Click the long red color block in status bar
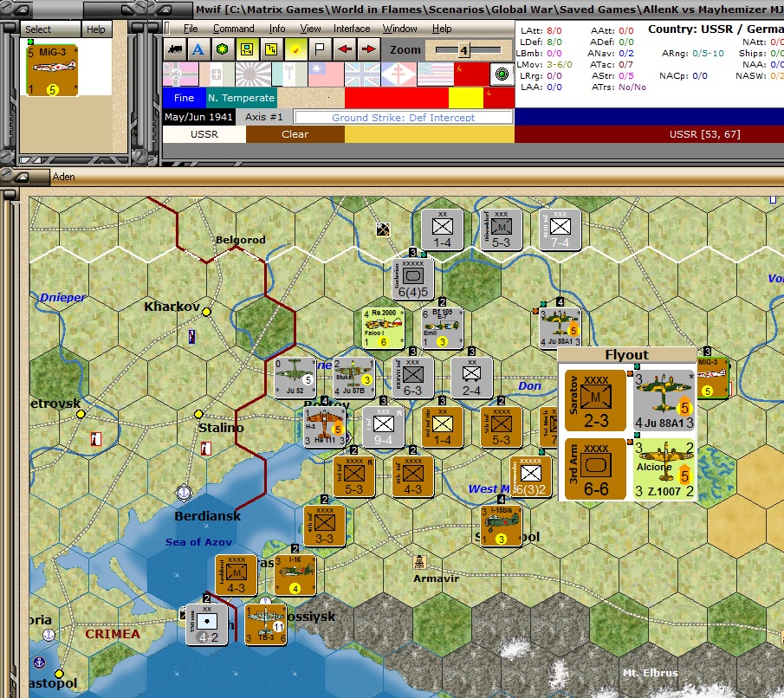The height and width of the screenshot is (698, 784). 397,98
